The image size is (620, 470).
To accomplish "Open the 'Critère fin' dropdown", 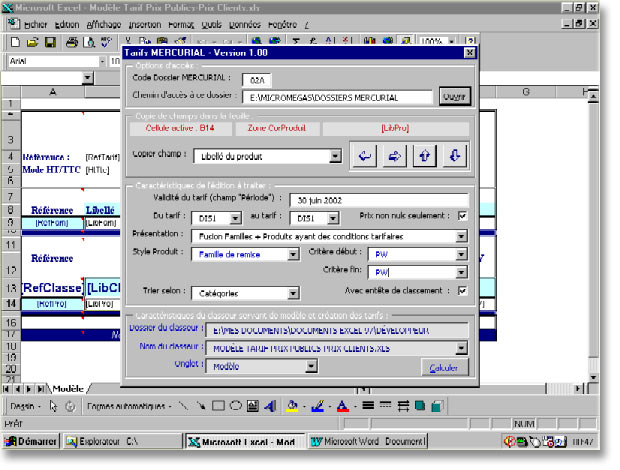I will point(461,272).
